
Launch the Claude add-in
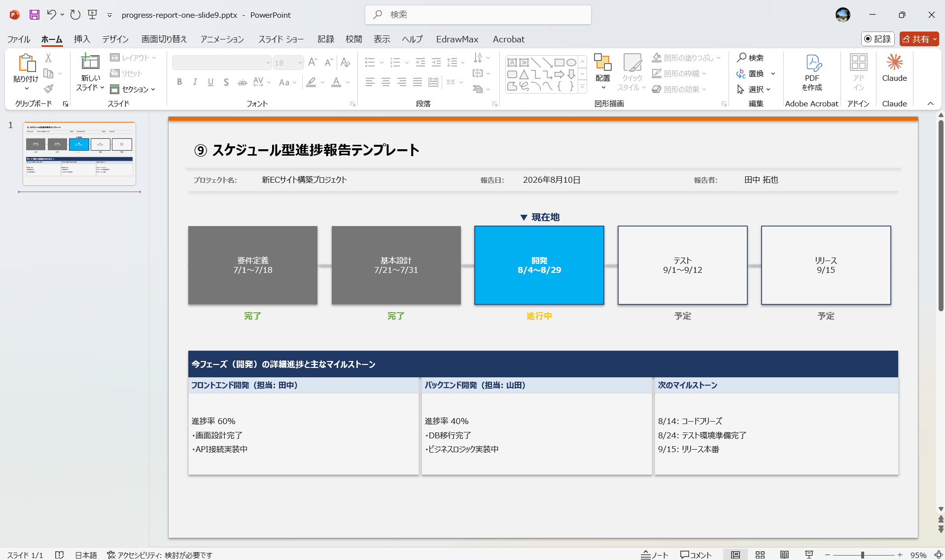[x=894, y=68]
